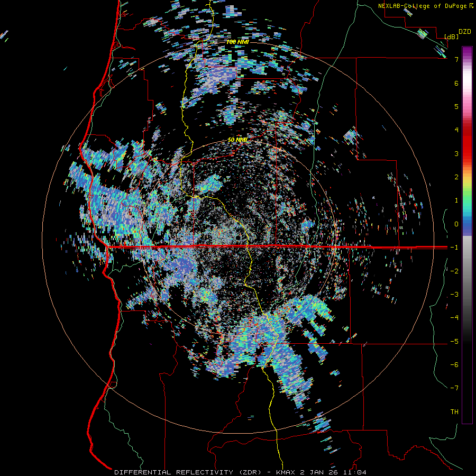This screenshot has height=476, width=476.
Task: Click the DZD label above the color scale
Action: click(x=465, y=32)
